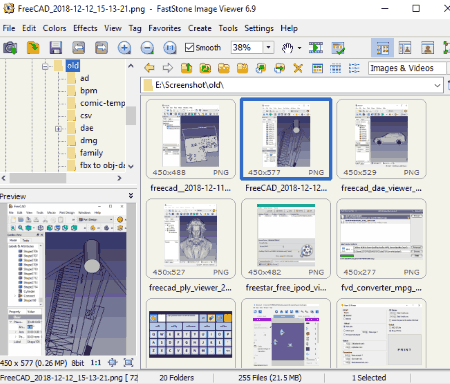The height and width of the screenshot is (384, 450).
Task: Select the fvd_converter_mpg thumbnail
Action: click(x=381, y=238)
